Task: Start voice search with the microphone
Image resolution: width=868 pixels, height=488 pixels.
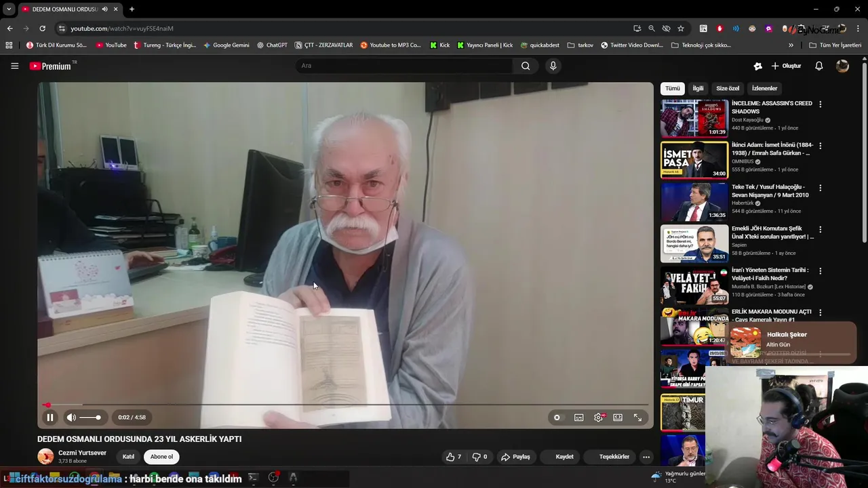Action: click(553, 66)
